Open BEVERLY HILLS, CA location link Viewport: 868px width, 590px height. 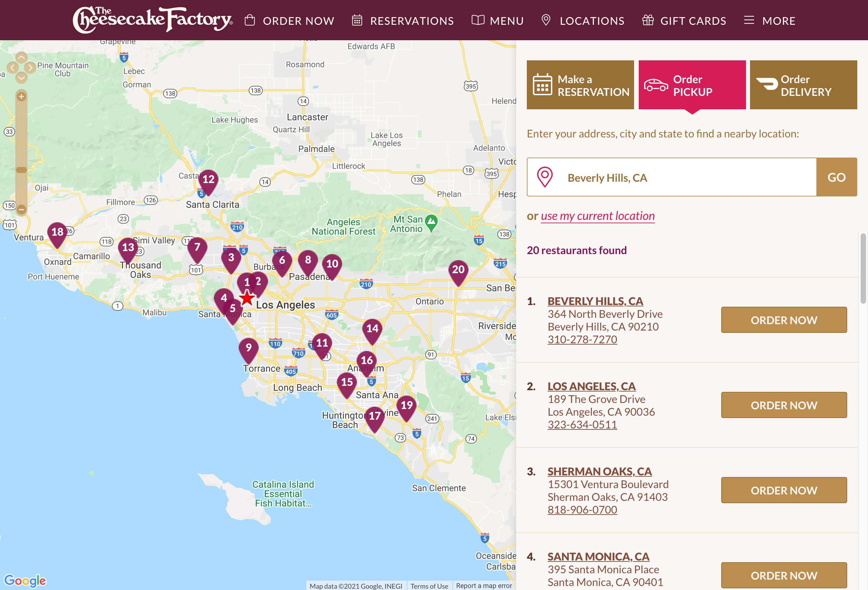[595, 301]
